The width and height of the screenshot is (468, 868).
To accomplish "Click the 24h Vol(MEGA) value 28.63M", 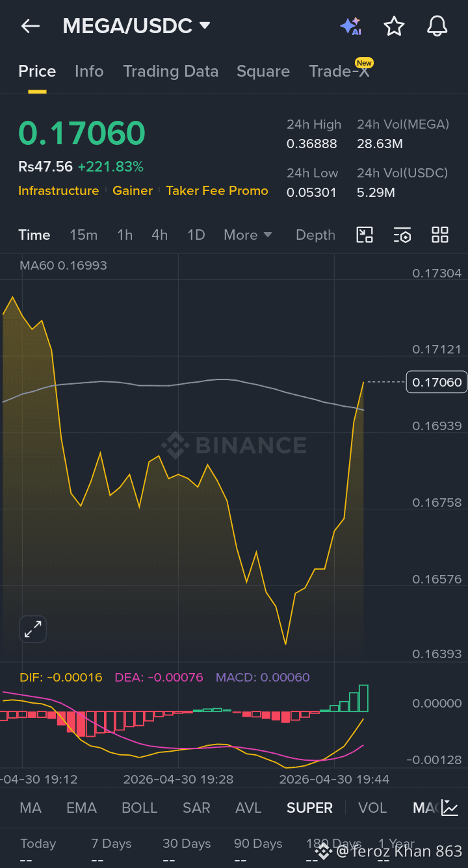I will coord(380,144).
